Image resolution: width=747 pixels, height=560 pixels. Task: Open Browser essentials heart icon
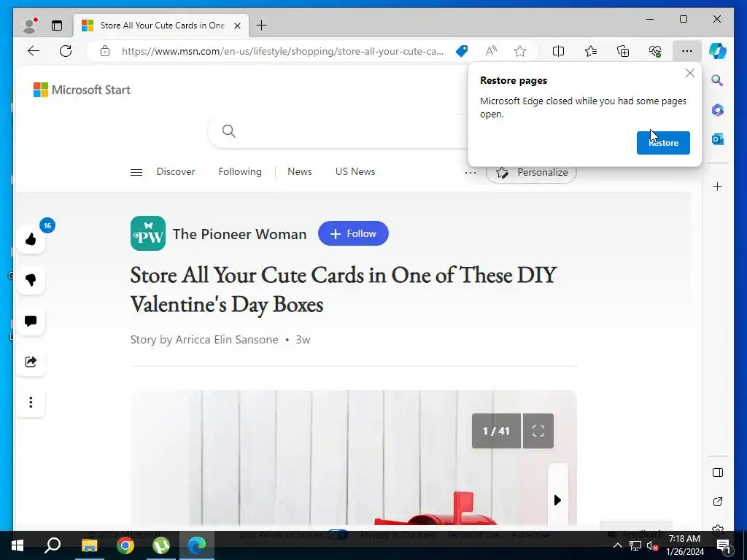655,51
